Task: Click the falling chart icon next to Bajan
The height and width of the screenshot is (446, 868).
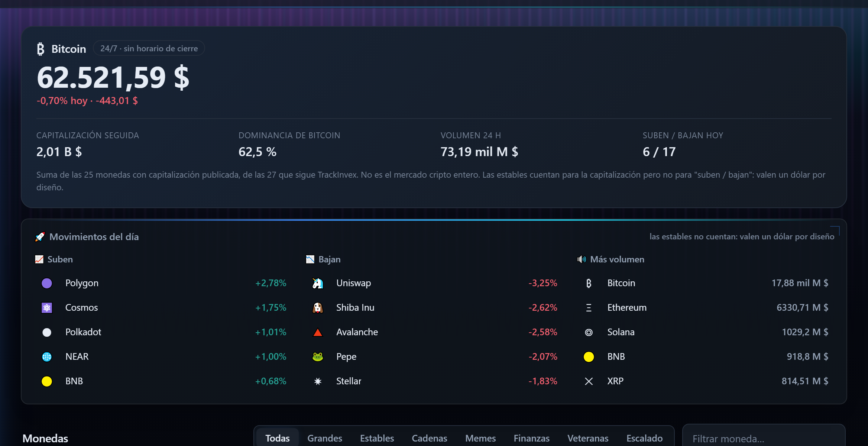Action: pos(310,259)
